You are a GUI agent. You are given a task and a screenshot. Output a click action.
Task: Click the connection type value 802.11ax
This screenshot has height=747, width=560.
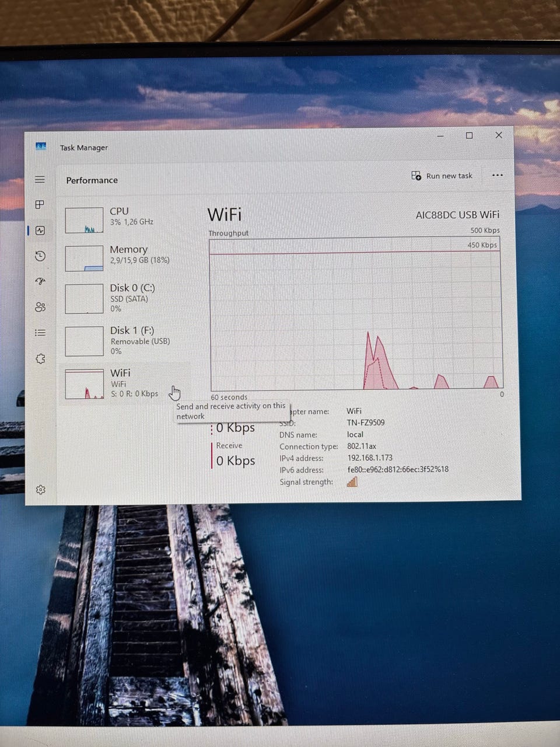click(x=362, y=446)
